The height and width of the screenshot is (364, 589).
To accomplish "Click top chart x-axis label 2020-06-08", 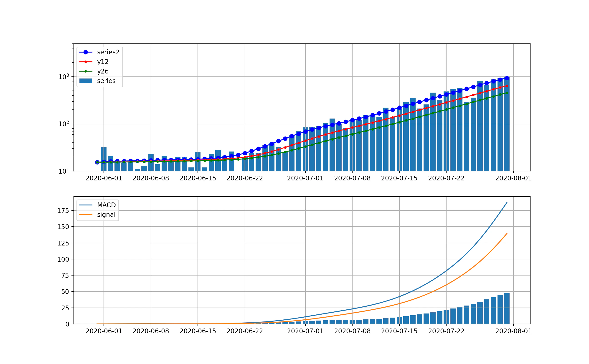I will pos(151,178).
